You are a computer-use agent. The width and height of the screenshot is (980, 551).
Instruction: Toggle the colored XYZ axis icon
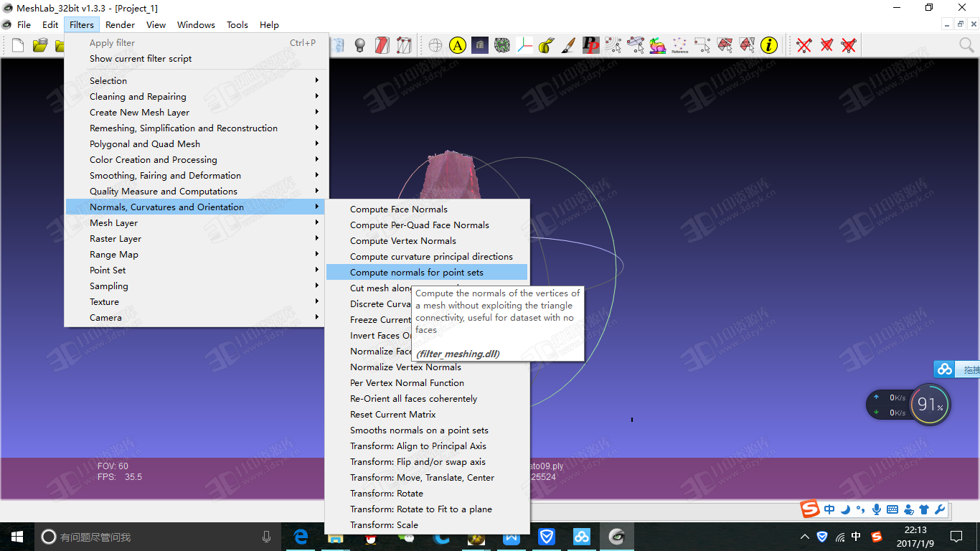[524, 46]
